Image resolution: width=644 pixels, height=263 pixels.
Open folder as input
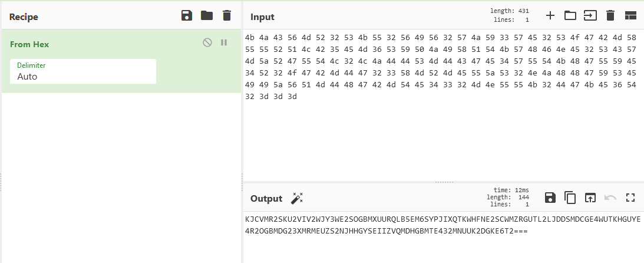pyautogui.click(x=570, y=16)
